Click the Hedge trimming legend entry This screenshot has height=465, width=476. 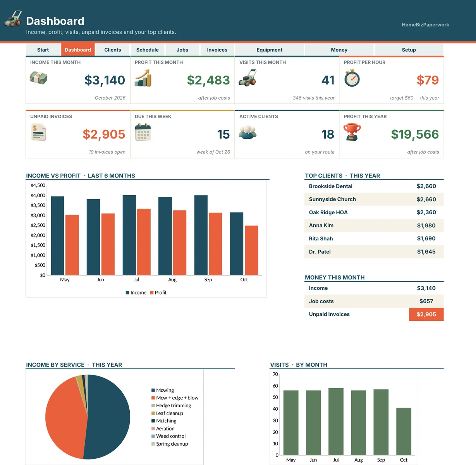coord(171,405)
